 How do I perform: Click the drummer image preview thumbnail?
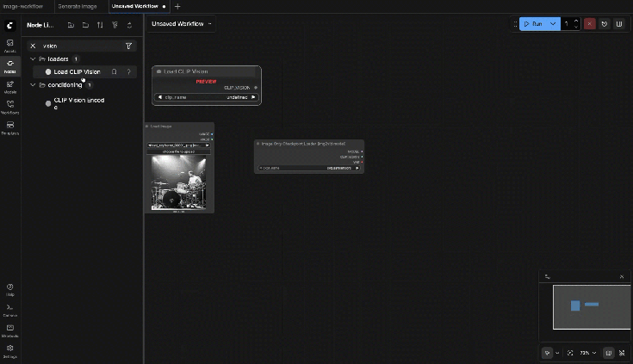[179, 182]
